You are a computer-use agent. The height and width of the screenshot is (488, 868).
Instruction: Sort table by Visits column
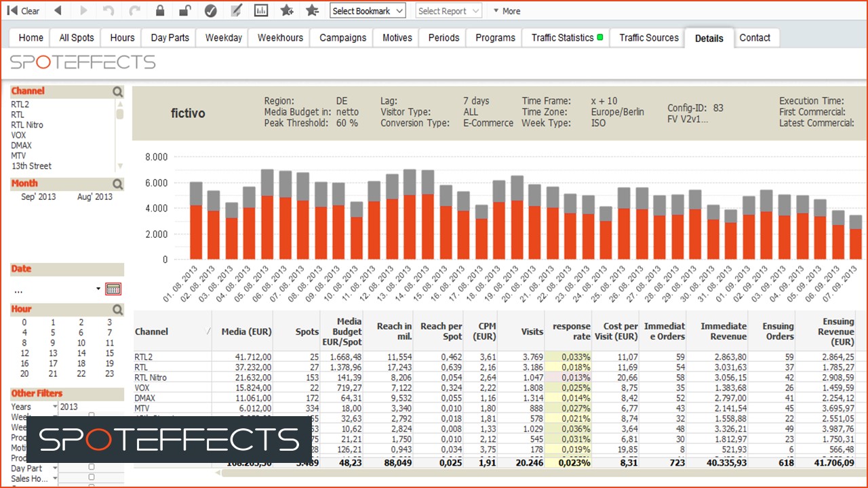coord(522,331)
